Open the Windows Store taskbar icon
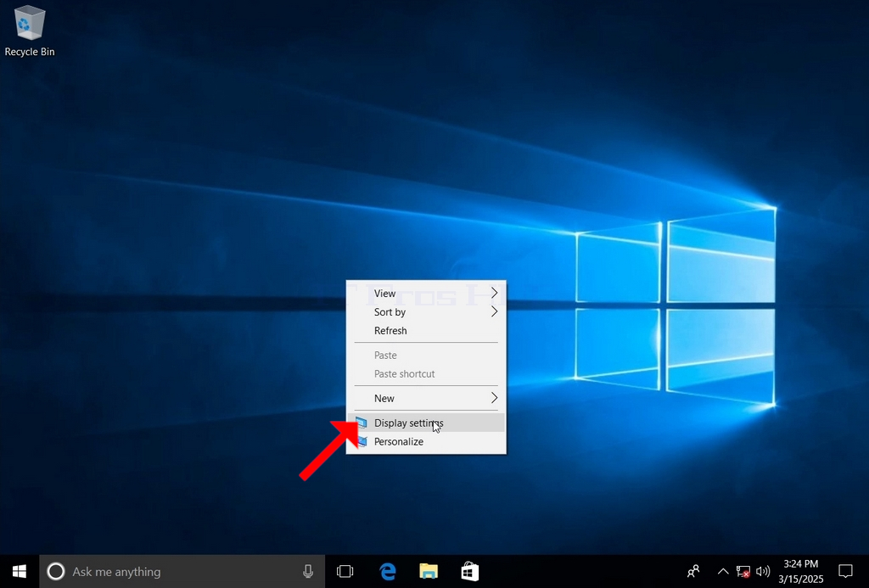 point(469,571)
